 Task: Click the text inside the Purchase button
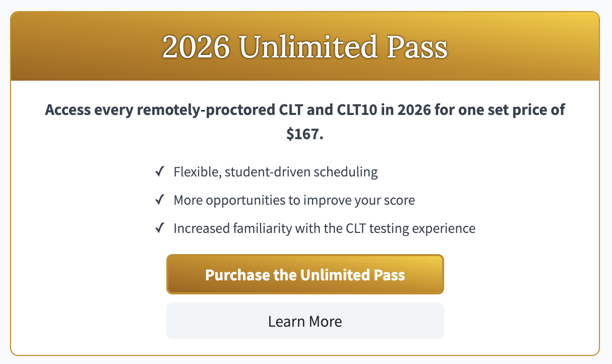pyautogui.click(x=305, y=275)
